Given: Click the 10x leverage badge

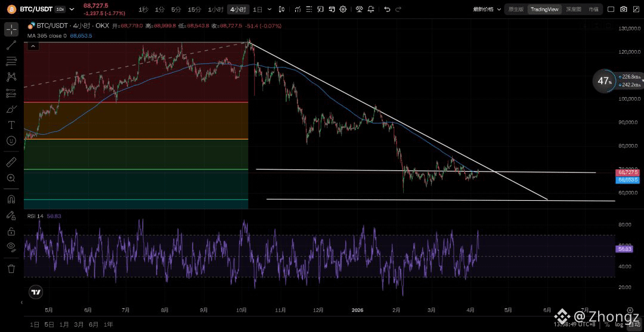Looking at the screenshot, I should (60, 9).
